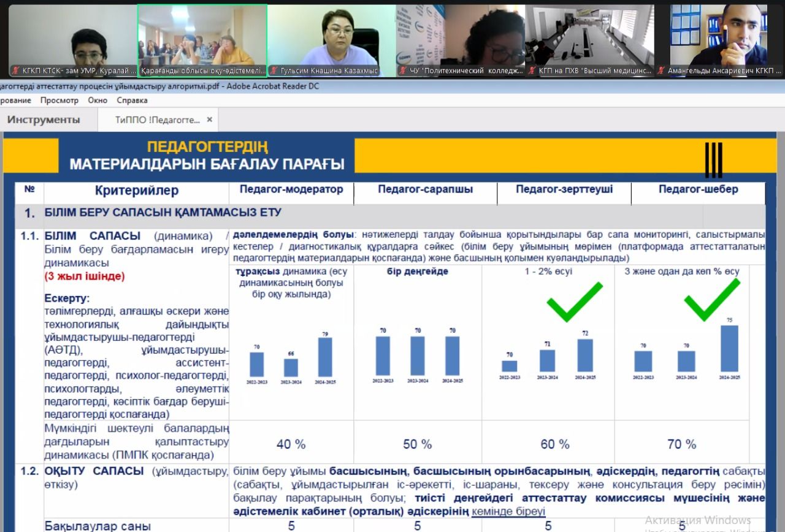Click muted mic icon beside КГП на ПХВ
This screenshot has width=785, height=532.
click(532, 70)
